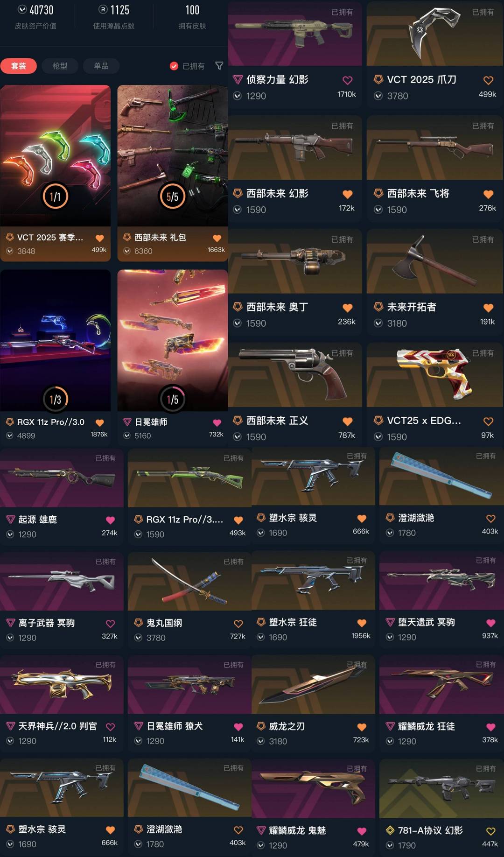This screenshot has width=504, height=857.
Task: Tap heart on 天界神兵//2.0 判官
Action: click(x=110, y=727)
